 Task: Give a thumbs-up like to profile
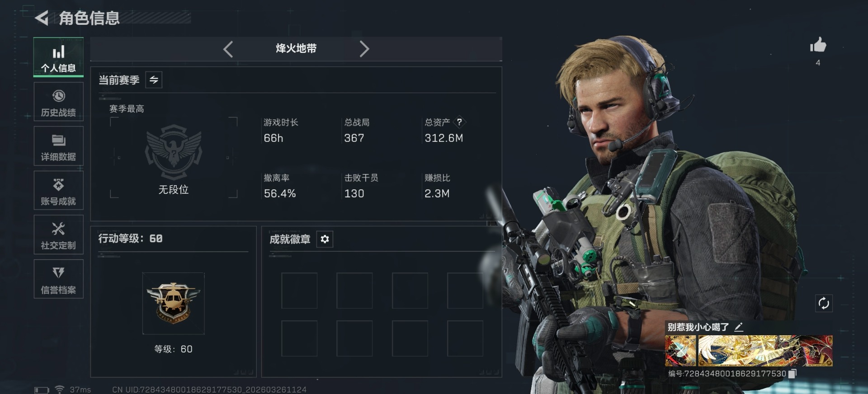818,45
